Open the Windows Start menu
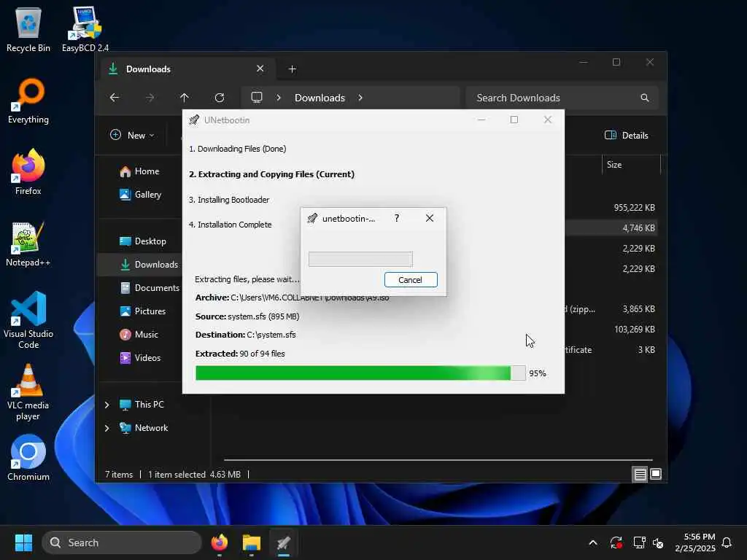Viewport: 747px width, 560px height. [x=23, y=542]
